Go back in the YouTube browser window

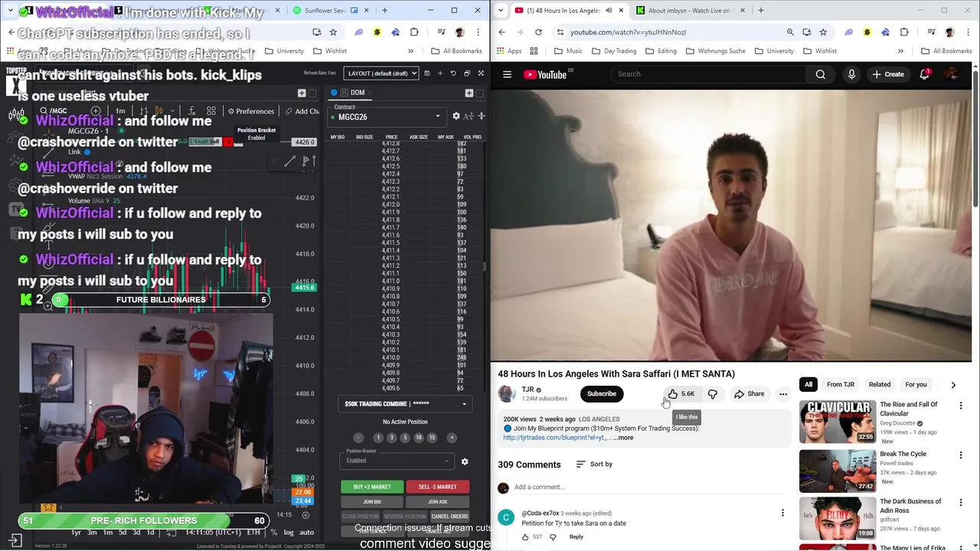tap(501, 32)
